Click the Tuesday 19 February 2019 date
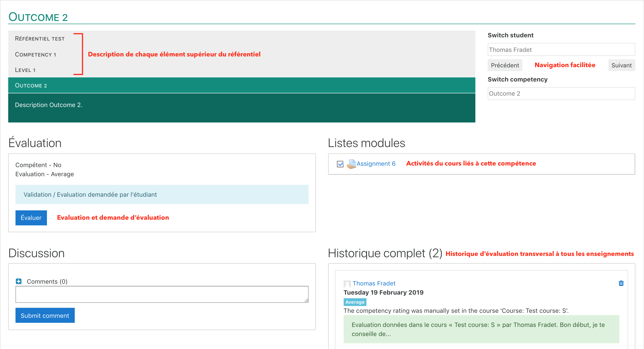This screenshot has height=349, width=644. click(383, 293)
